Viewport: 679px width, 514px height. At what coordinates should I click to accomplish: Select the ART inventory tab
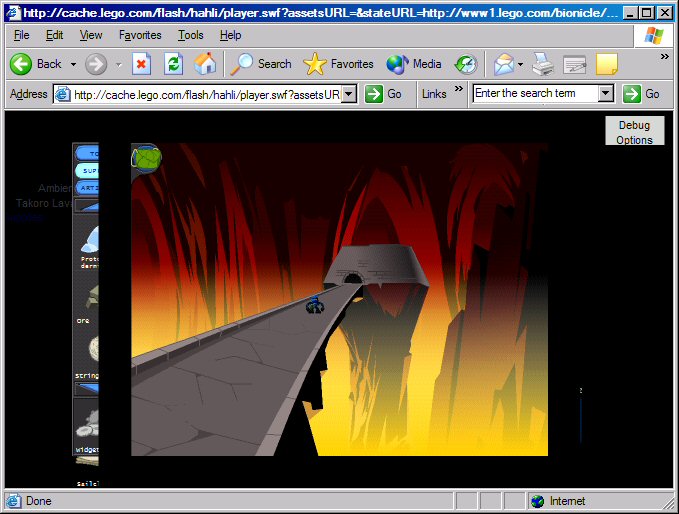[x=87, y=188]
